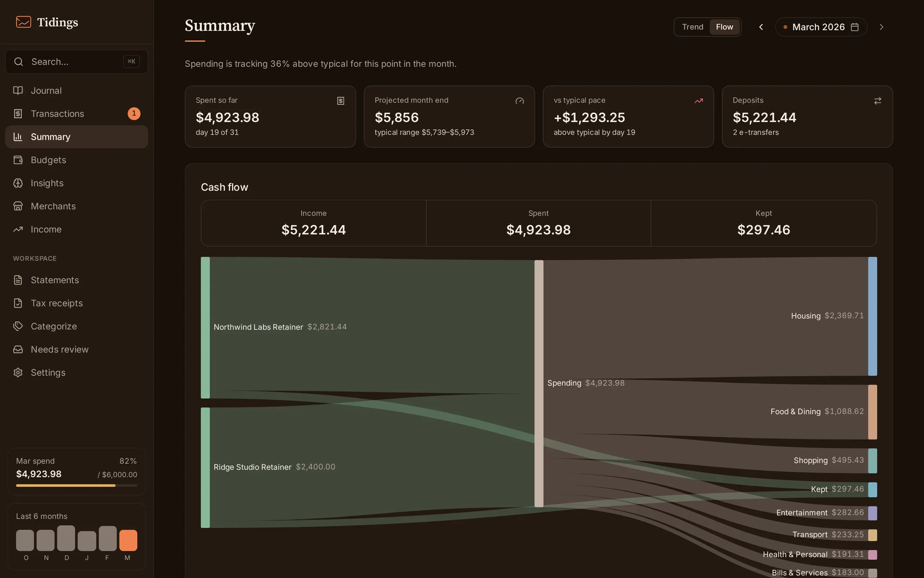This screenshot has width=924, height=578.
Task: Click transfer arrows icon on Deposits card
Action: point(878,101)
